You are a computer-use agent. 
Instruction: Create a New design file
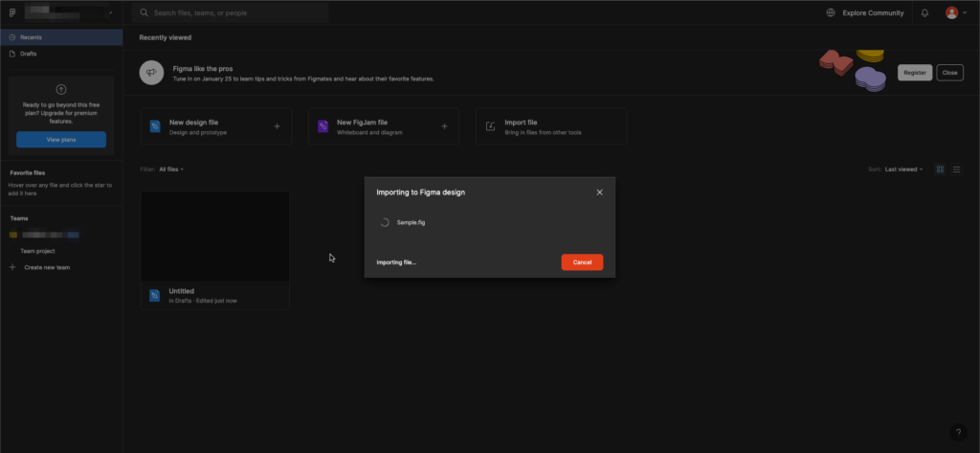tap(215, 126)
